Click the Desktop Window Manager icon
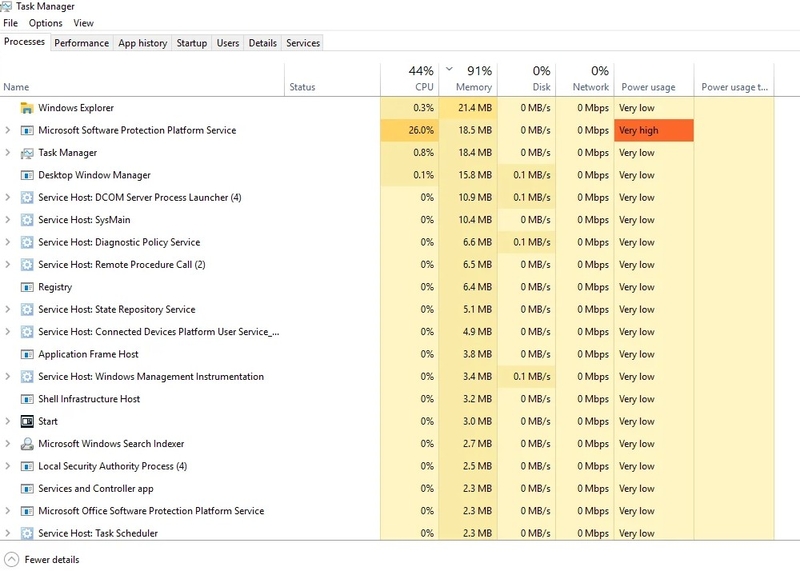The image size is (800, 571). click(27, 176)
